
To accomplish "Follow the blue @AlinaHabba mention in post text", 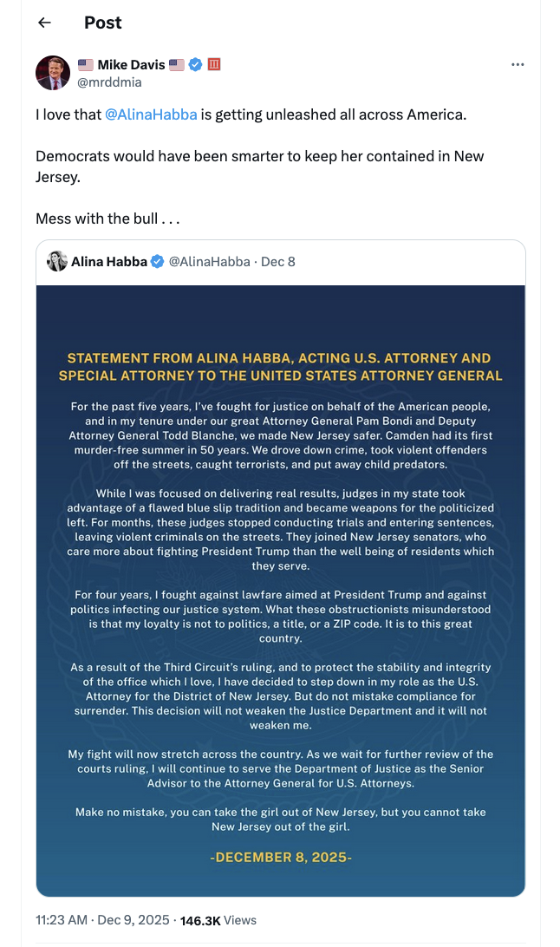I will pos(151,114).
